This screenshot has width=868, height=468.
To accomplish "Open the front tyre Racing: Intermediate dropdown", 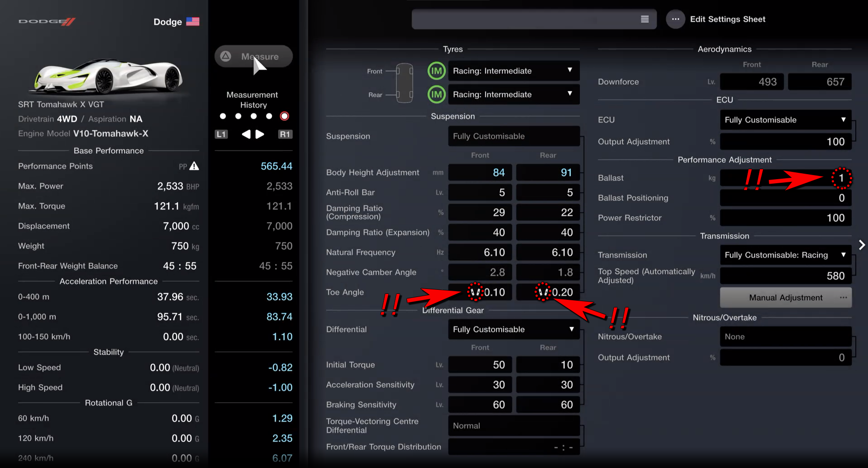I will tap(513, 71).
